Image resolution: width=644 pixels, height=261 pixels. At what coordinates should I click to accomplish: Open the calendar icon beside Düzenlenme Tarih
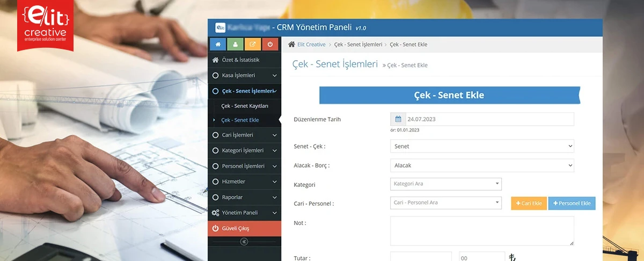click(398, 119)
